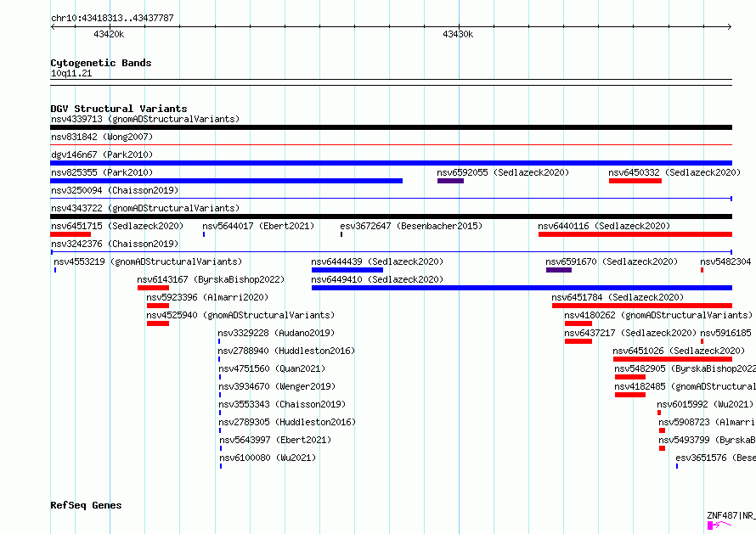
Task: Click nsv6451784 (Sedlazeck2020) label
Action: (618, 297)
